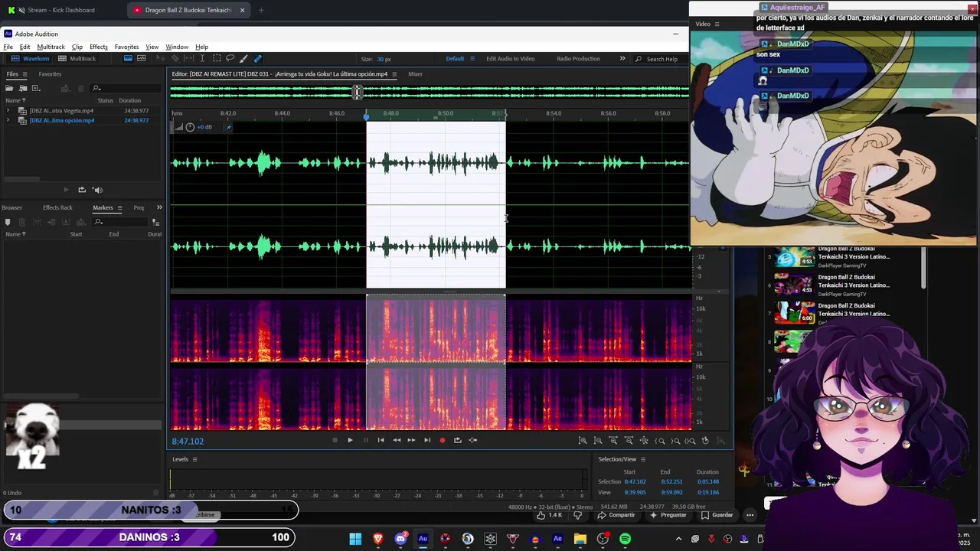The image size is (980, 551).
Task: Open the Files panel menu
Action: pyautogui.click(x=24, y=74)
